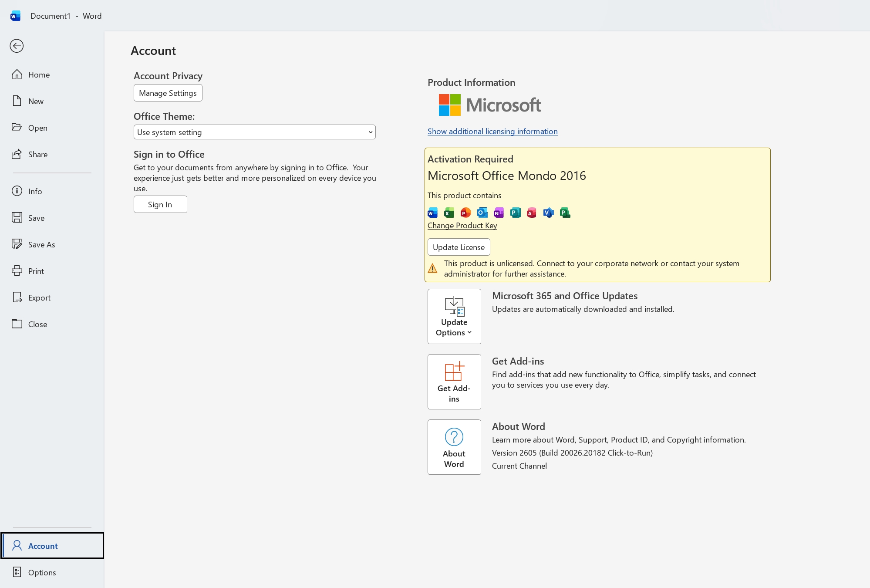Click the Current Channel text

pos(519,466)
